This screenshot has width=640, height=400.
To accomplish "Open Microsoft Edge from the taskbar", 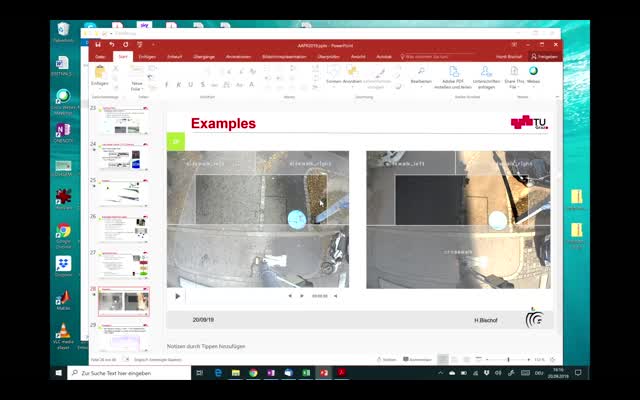I will 218,373.
